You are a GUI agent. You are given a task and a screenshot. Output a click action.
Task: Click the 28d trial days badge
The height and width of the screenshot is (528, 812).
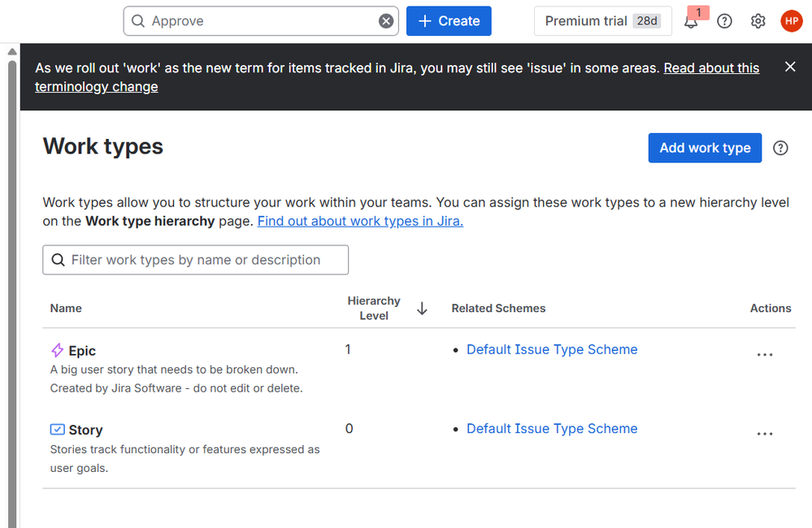647,21
